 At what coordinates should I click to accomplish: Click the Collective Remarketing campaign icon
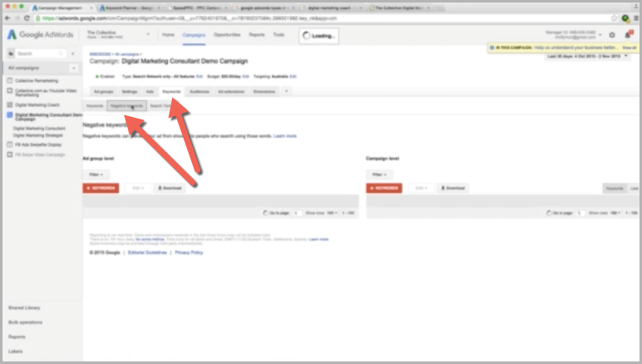(x=10, y=81)
